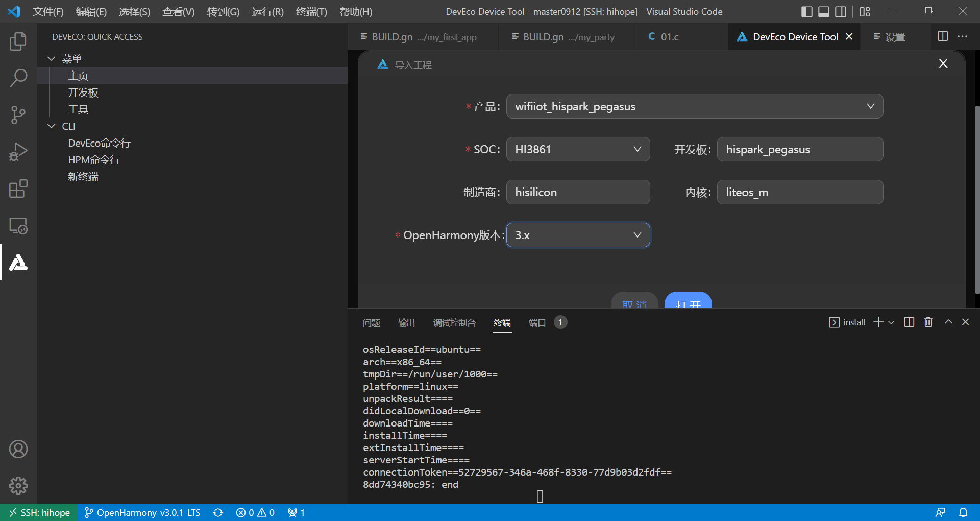Open the Run and Debug view

coord(18,152)
